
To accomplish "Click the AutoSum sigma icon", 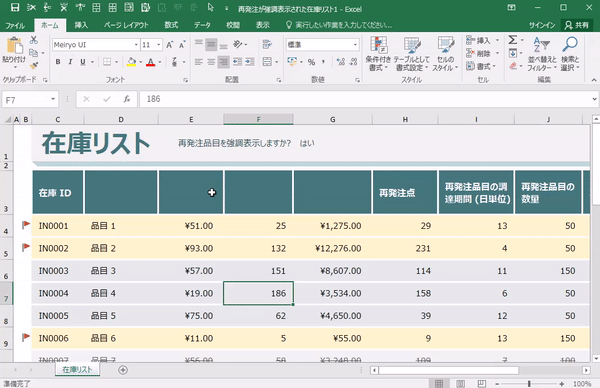I will pos(513,40).
